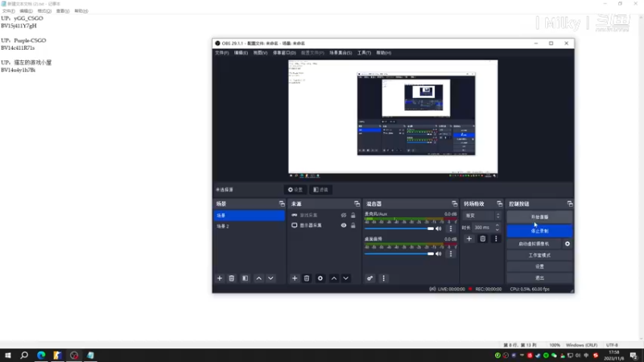The image size is (644, 362).
Task: Undock the Controls panel
Action: [x=570, y=204]
